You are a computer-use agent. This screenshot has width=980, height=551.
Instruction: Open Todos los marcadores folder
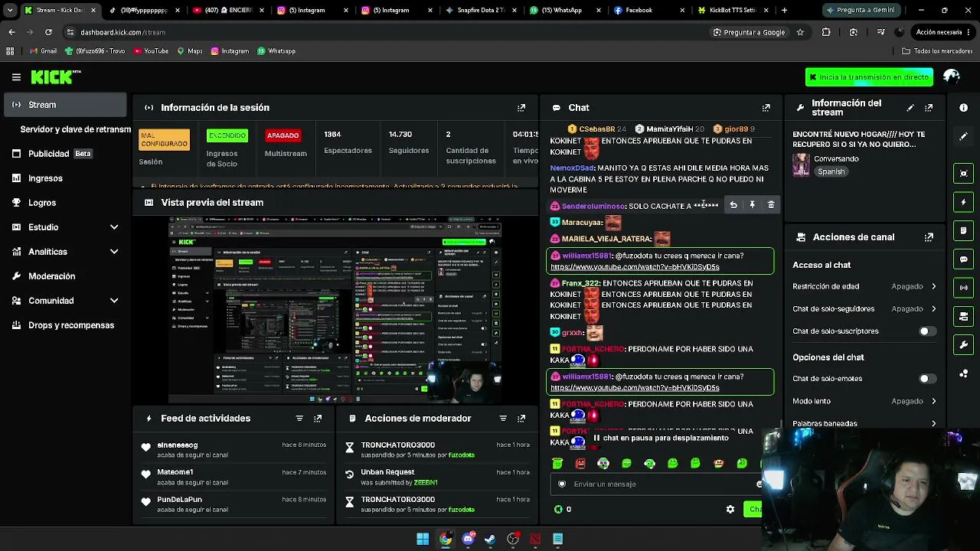(937, 51)
